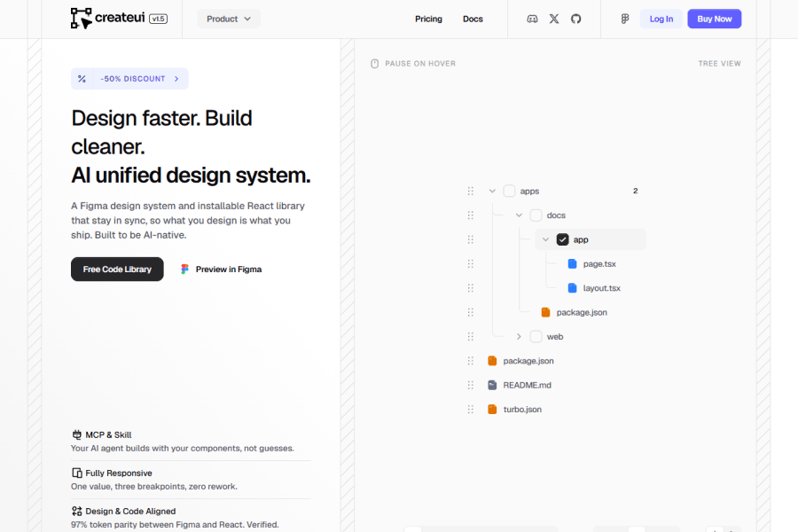Click the drag handle on README.md row
This screenshot has width=798, height=532.
pyautogui.click(x=470, y=385)
